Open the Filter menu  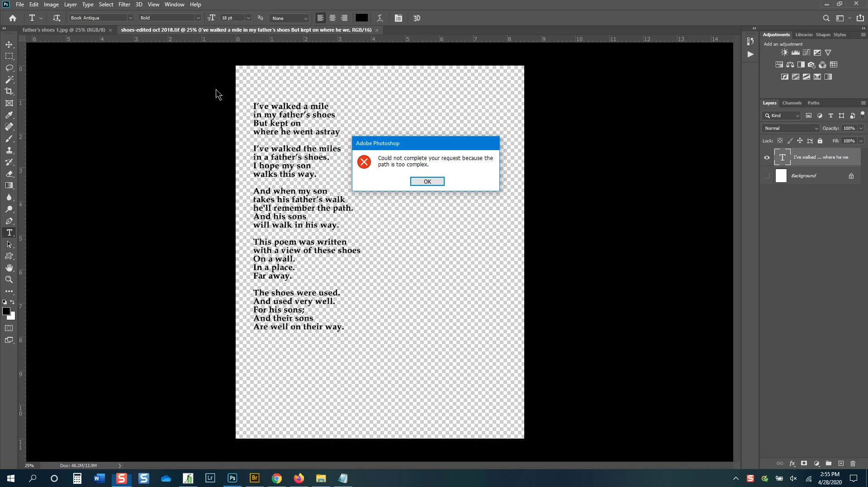pyautogui.click(x=124, y=5)
